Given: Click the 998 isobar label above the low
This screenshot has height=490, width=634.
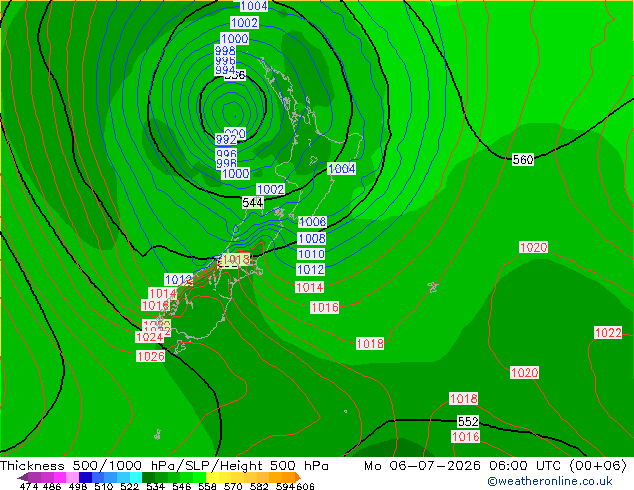Looking at the screenshot, I should coord(225,51).
